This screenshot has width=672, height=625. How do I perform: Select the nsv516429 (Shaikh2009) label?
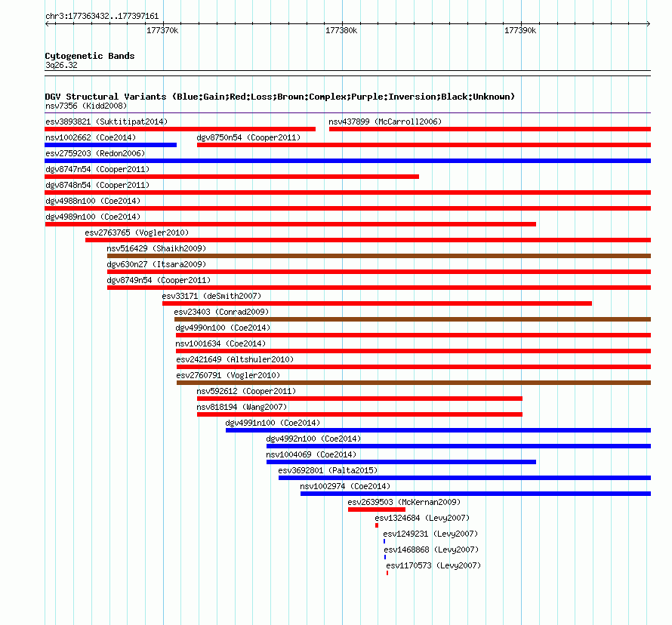[x=156, y=248]
